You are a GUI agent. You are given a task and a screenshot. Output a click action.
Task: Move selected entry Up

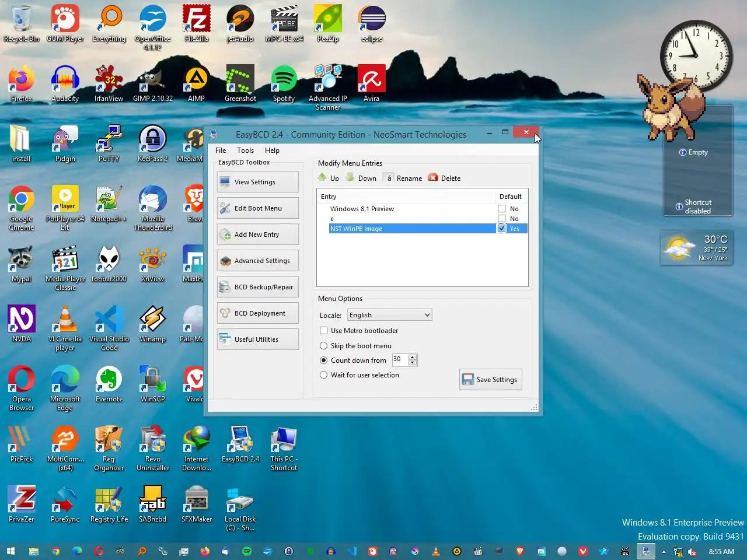329,178
